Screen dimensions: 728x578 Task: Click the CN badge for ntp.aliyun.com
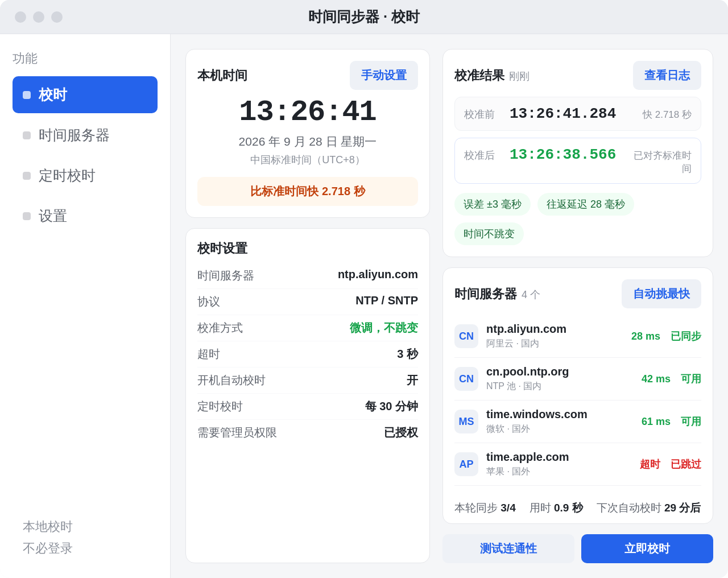click(x=466, y=336)
